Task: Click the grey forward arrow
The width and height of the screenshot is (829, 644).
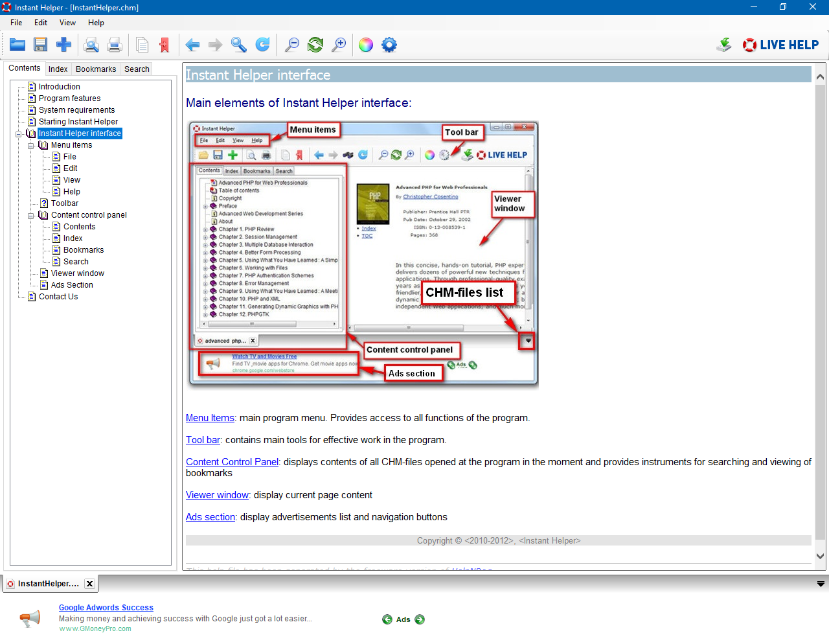Action: pyautogui.click(x=216, y=45)
